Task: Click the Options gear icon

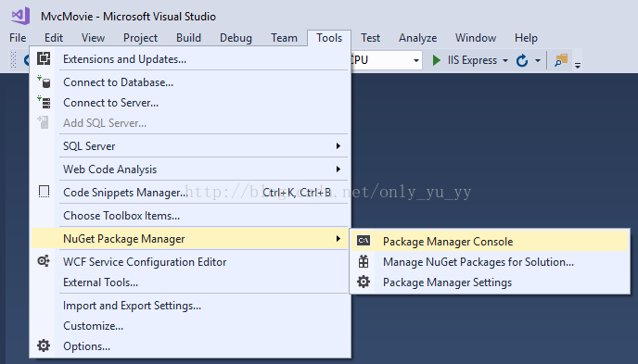Action: click(44, 345)
